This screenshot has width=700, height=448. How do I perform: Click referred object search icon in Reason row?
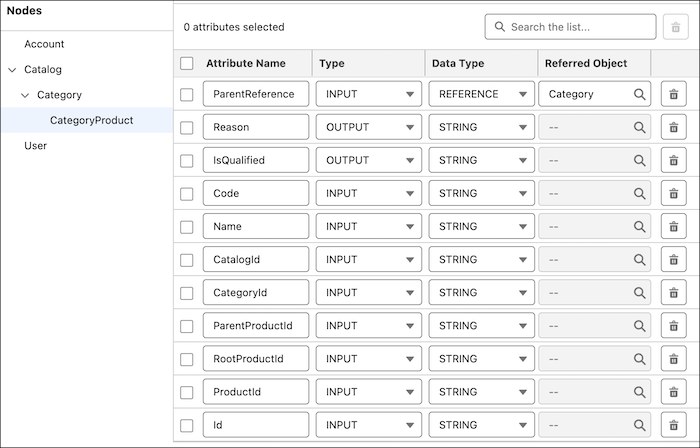[639, 127]
